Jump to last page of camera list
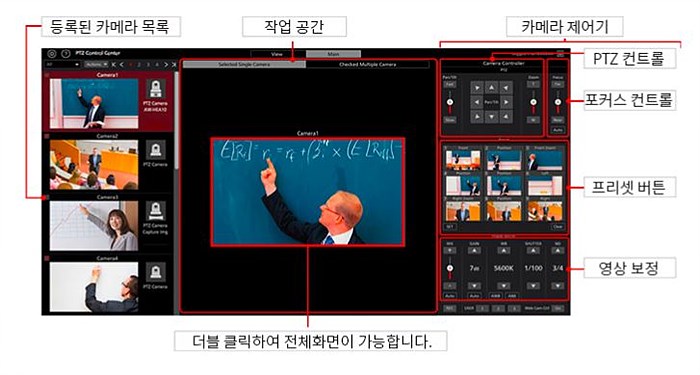This screenshot has width=700, height=375. coord(175,65)
